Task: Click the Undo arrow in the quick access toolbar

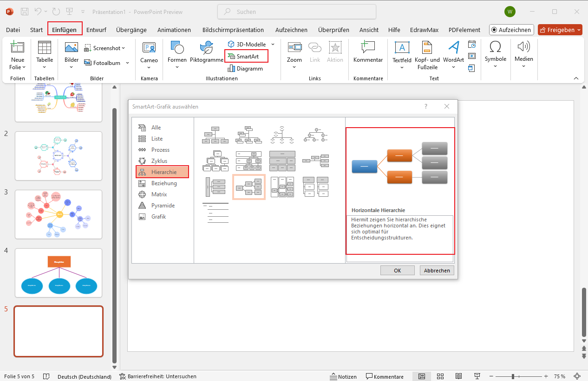Action: 39,12
